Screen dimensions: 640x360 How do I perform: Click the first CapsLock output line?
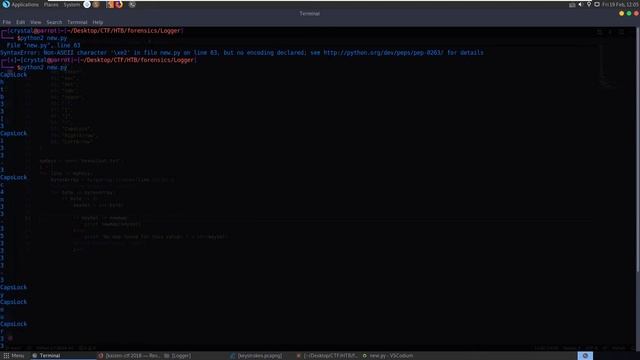pos(13,75)
